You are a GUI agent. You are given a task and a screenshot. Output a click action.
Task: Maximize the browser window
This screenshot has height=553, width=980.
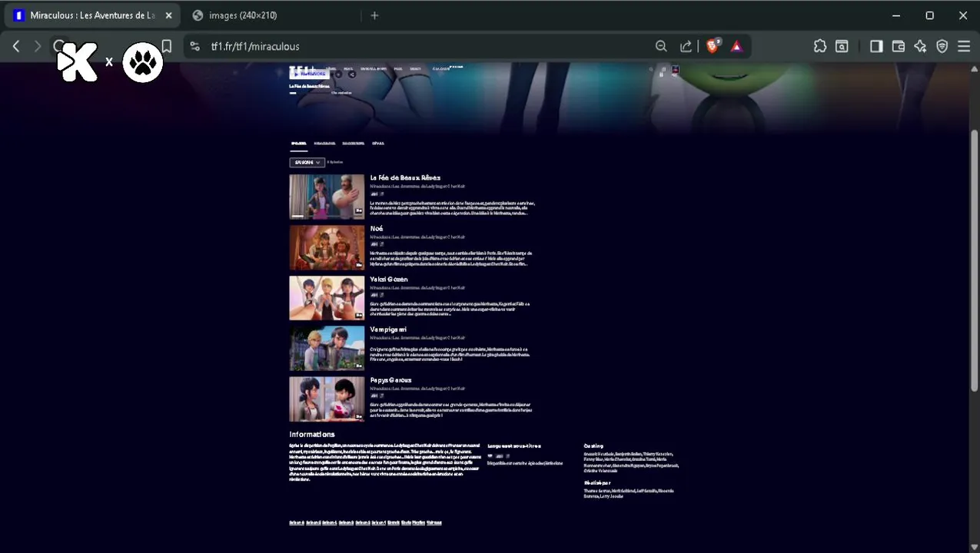click(x=929, y=15)
